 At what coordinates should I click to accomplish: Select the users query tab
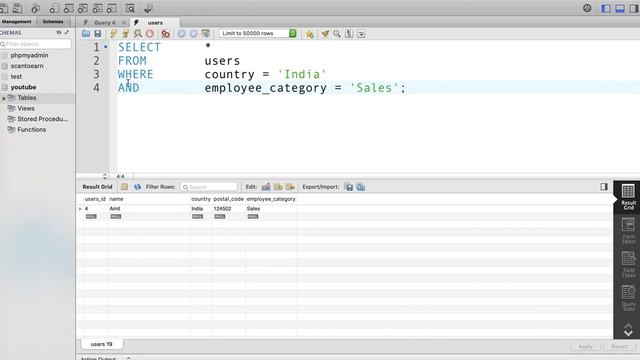155,23
